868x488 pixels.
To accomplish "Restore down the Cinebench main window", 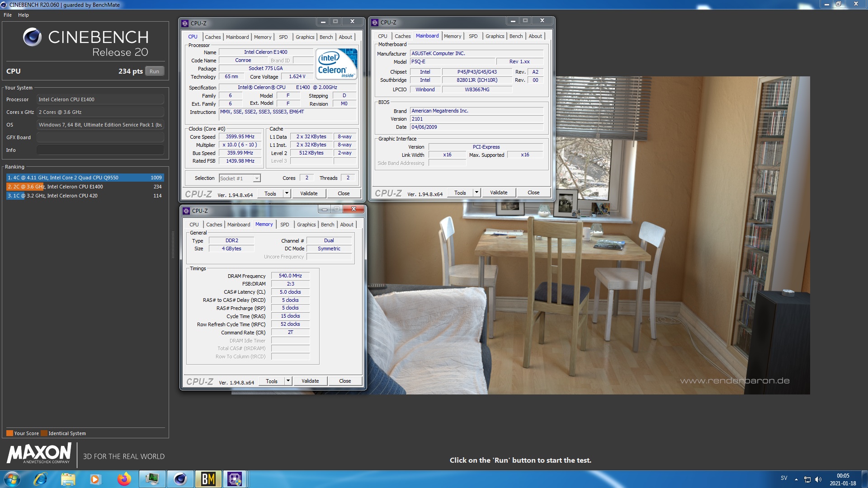I will tap(838, 4).
